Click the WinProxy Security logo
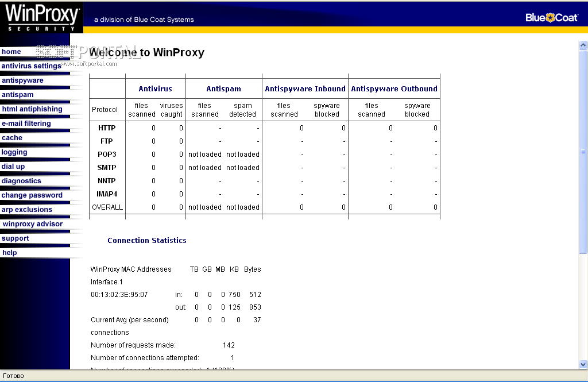Screen dimensions: 588x382 (41, 17)
